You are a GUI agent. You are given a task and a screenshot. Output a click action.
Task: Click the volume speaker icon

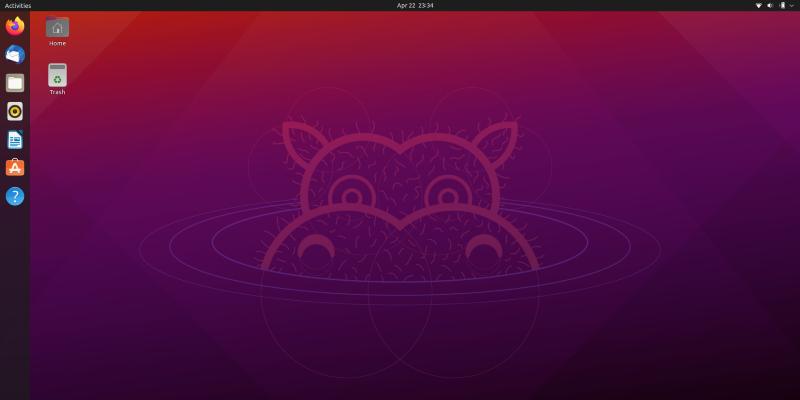coord(770,6)
